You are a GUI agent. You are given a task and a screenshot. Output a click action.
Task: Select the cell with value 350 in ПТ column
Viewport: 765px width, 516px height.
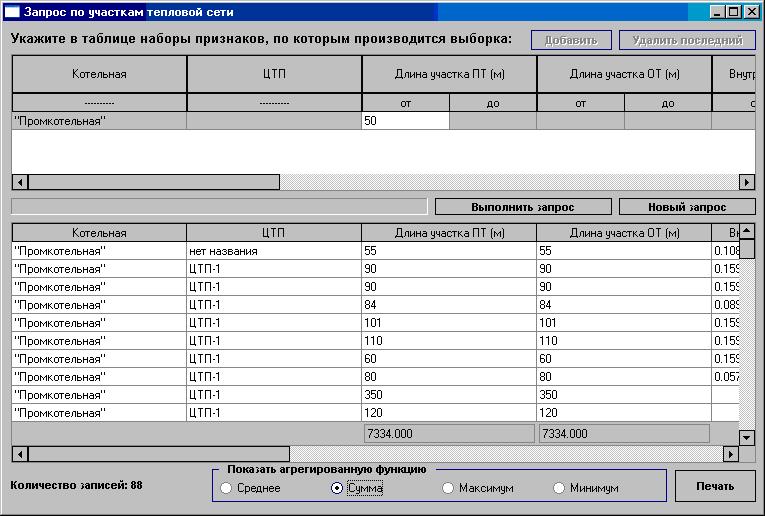pyautogui.click(x=448, y=395)
